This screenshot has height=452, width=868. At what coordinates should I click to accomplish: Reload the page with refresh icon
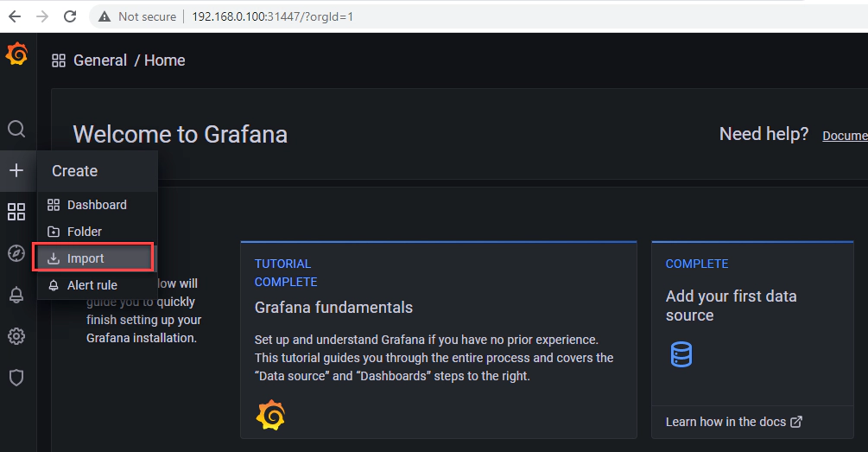click(70, 16)
